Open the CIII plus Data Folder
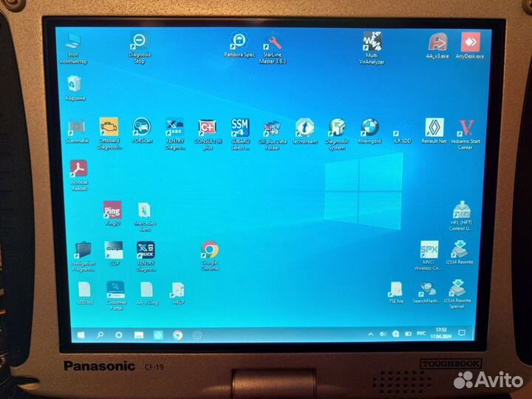This screenshot has height=399, width=532. [x=272, y=135]
